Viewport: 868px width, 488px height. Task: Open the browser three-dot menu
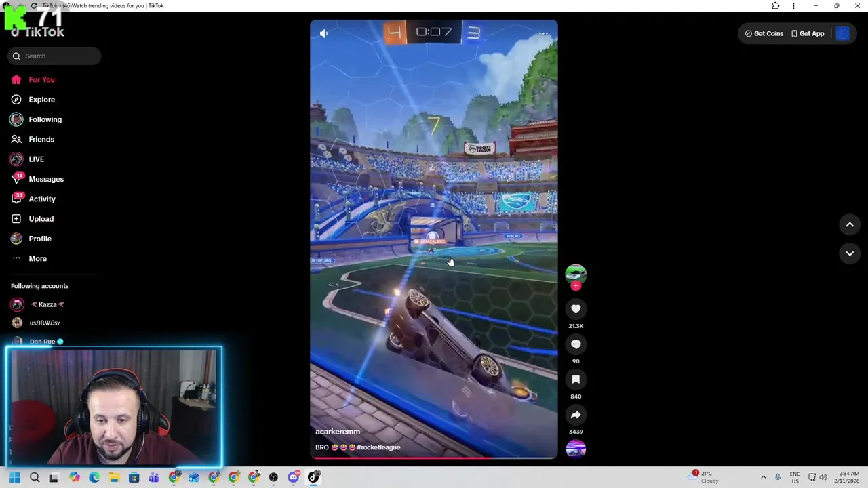(793, 6)
